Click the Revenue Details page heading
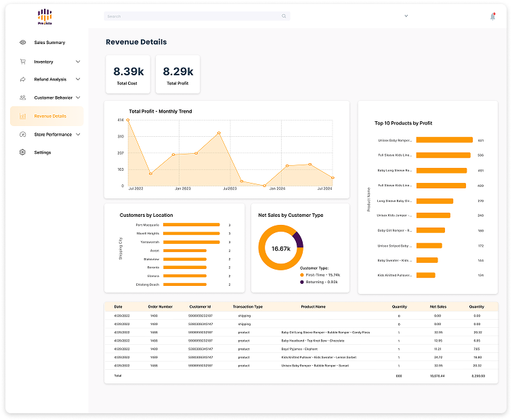 click(136, 42)
